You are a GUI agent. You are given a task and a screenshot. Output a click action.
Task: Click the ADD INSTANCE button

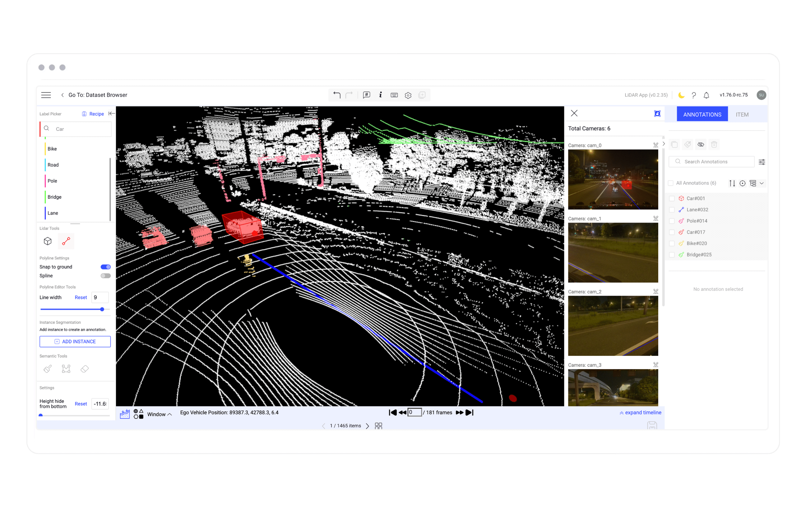click(75, 341)
